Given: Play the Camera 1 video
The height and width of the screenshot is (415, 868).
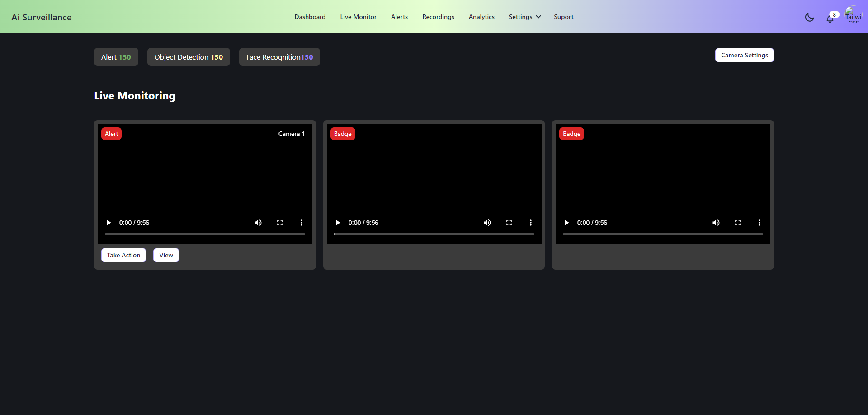Looking at the screenshot, I should click(x=108, y=223).
